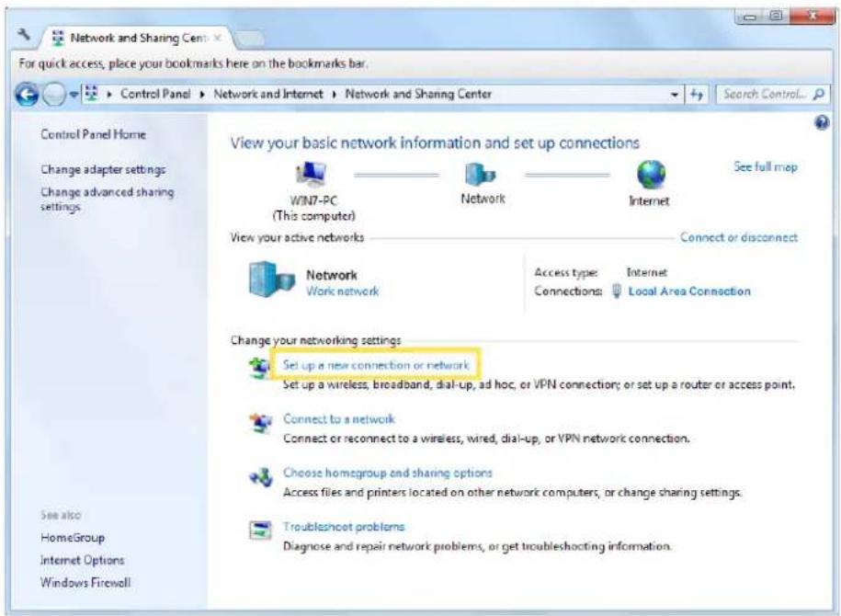Click the Control Panel icon in address bar
The height and width of the screenshot is (616, 841).
[92, 94]
